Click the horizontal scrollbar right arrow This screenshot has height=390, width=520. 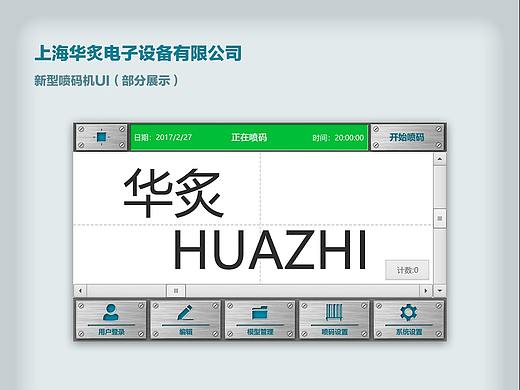point(426,291)
